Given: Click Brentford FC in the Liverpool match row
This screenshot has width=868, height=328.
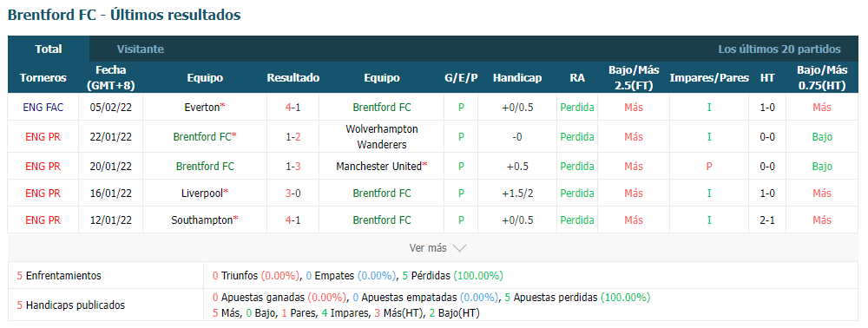Looking at the screenshot, I should pos(381,193).
